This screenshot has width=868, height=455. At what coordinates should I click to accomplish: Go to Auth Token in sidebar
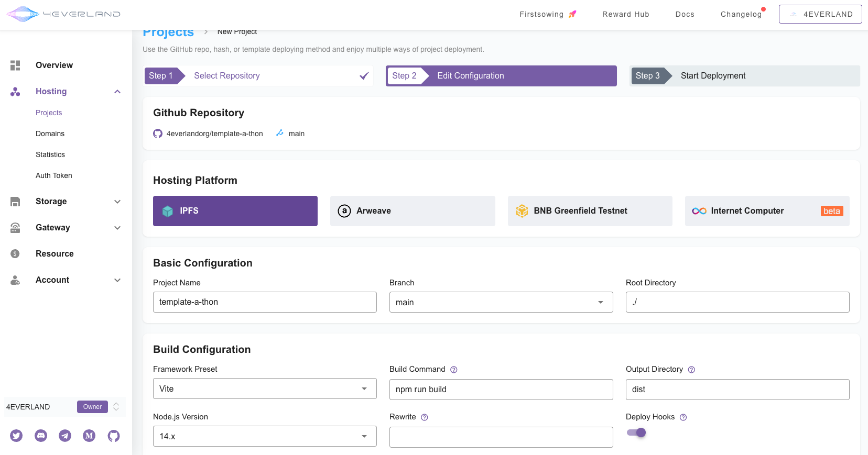pos(54,175)
